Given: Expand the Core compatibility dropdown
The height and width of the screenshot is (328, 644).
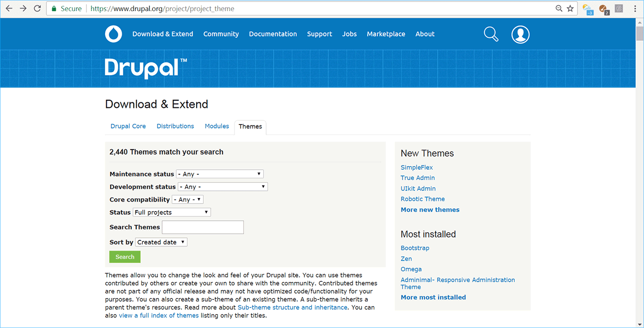Looking at the screenshot, I should coord(188,200).
